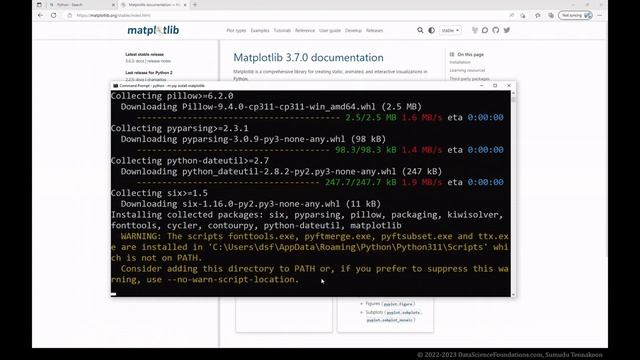Click the site info lock icon in the address bar
640x360 pixels.
[x=70, y=15]
